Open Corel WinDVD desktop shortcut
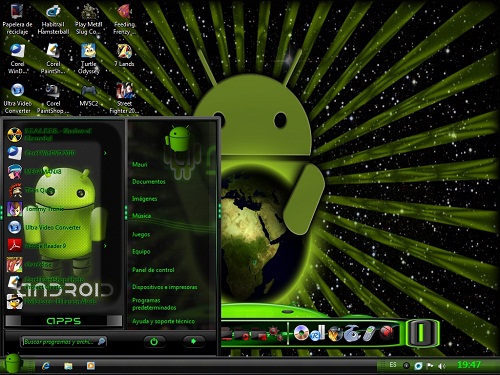The height and width of the screenshot is (375, 500). (x=17, y=58)
